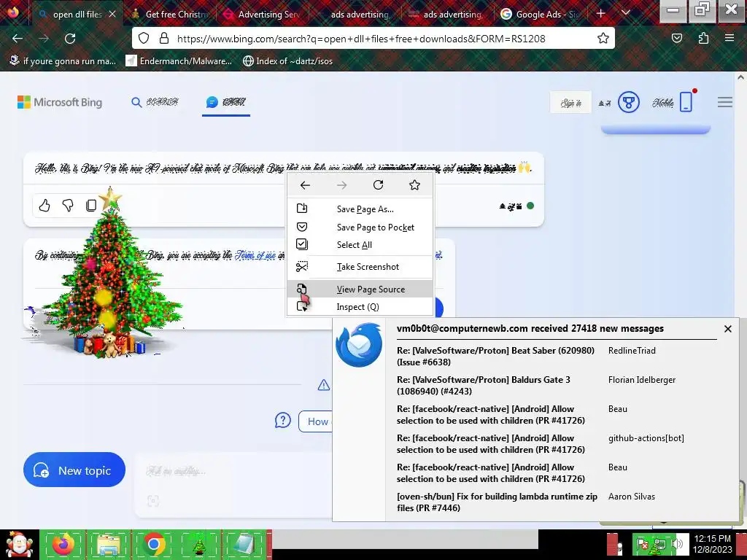Click context menu reload icon
747x560 pixels.
pyautogui.click(x=379, y=184)
